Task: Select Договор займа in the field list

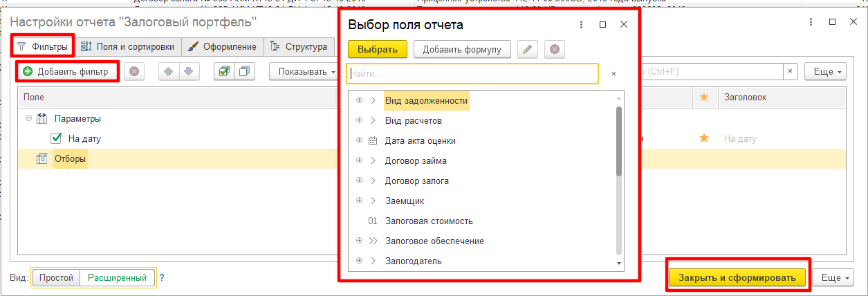Action: tap(416, 160)
